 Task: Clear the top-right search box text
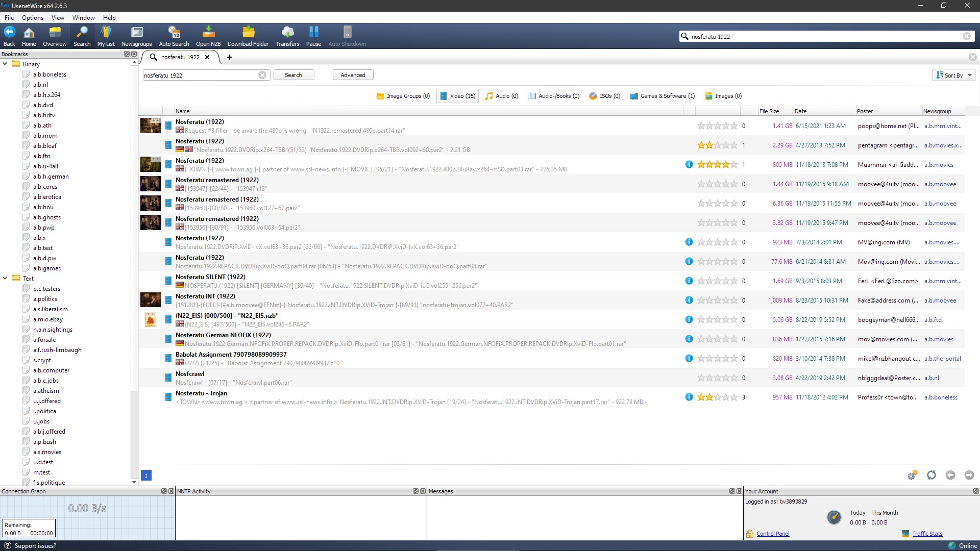coord(967,36)
